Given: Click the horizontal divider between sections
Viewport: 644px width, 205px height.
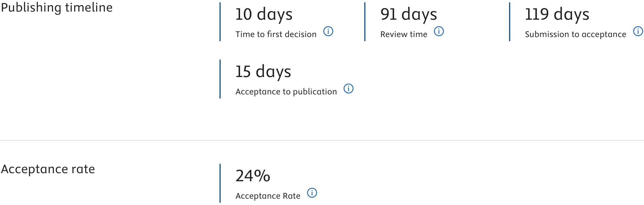Looking at the screenshot, I should 322,140.
